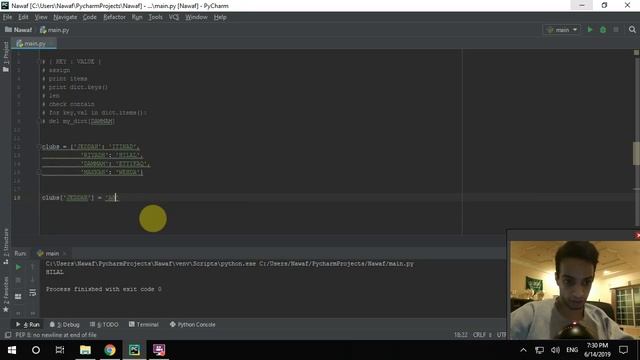Open the Python Console tool window
Image resolution: width=640 pixels, height=360 pixels.
[192, 324]
